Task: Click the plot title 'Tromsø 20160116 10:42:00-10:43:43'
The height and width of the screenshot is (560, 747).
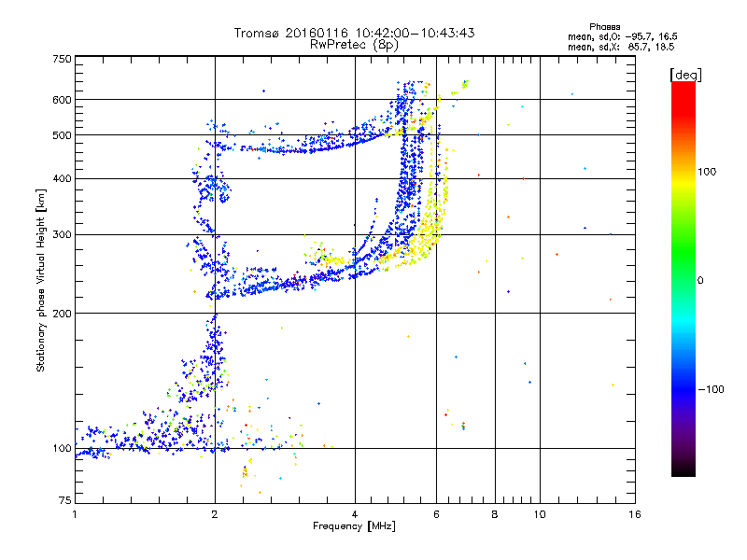Action: 354,33
